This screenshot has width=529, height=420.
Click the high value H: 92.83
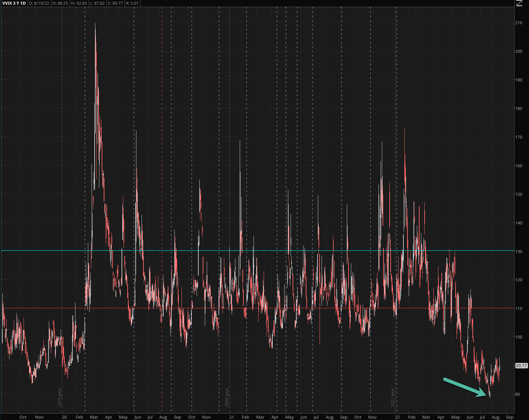(79, 3)
